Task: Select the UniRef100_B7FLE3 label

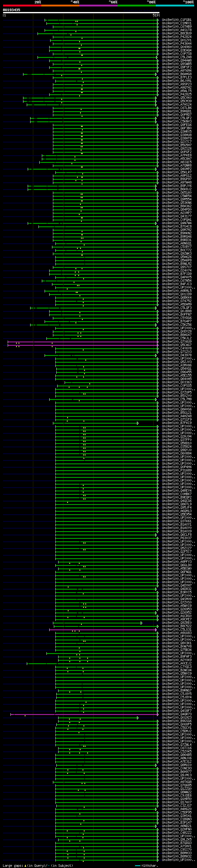Action: [x=177, y=78]
